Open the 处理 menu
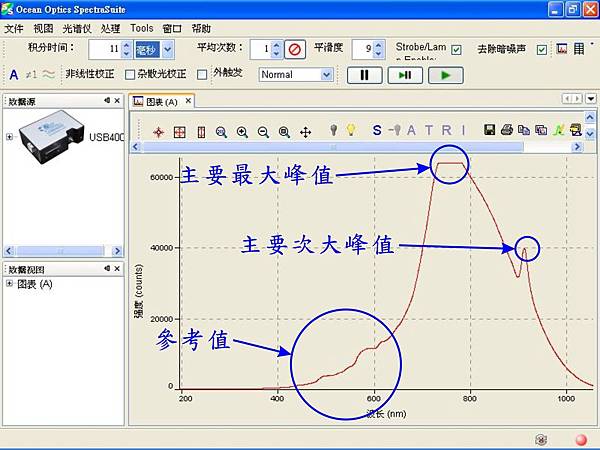The width and height of the screenshot is (600, 450). click(x=111, y=29)
